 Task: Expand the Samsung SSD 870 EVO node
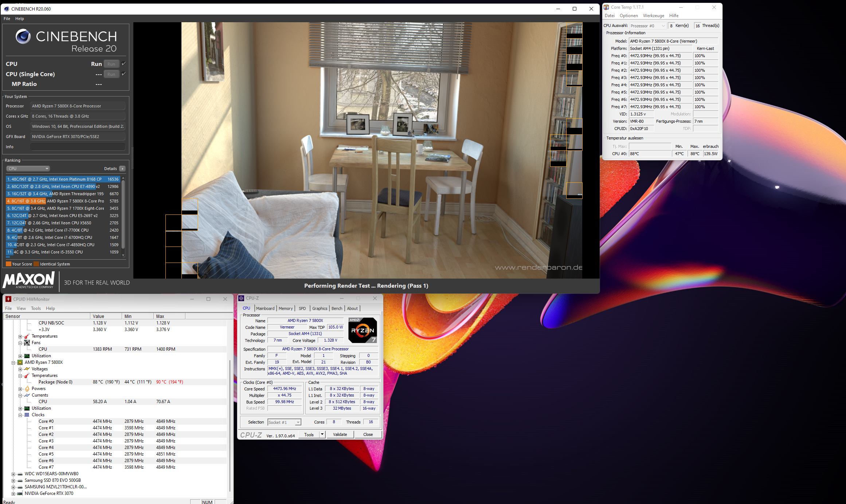(x=13, y=480)
